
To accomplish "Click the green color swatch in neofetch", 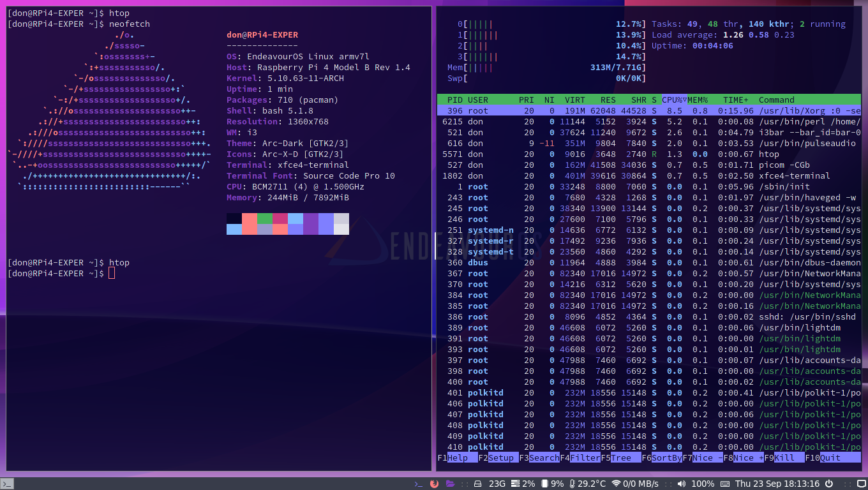I will click(x=265, y=218).
